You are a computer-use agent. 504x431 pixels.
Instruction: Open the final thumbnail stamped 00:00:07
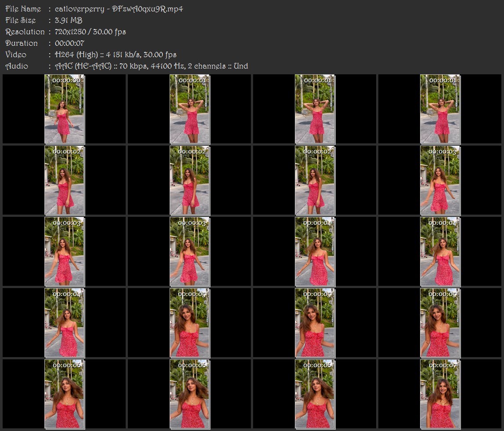coord(440,394)
